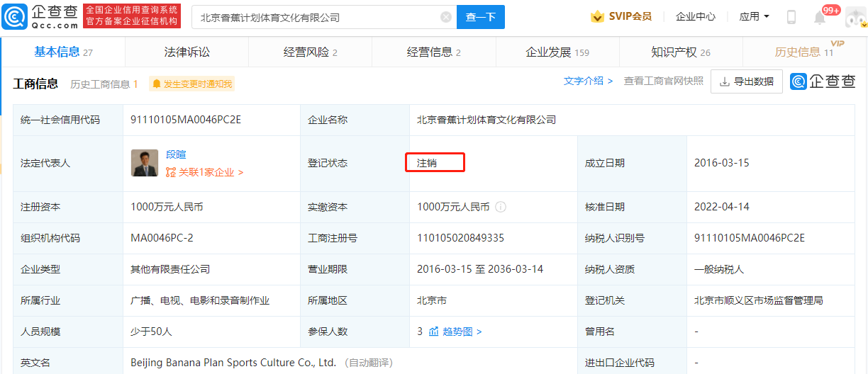This screenshot has width=868, height=374.
Task: Click approval date 2022-04-14
Action: [x=722, y=207]
